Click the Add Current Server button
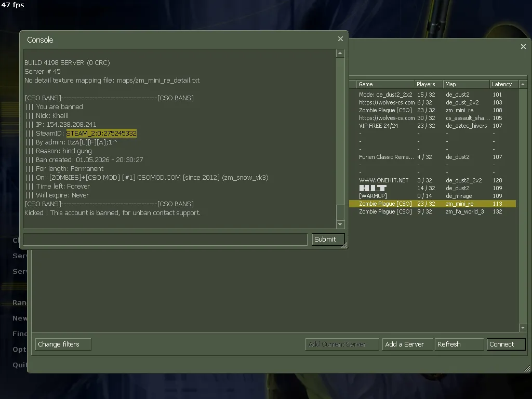Screen dimensions: 532x399 (x=342, y=344)
